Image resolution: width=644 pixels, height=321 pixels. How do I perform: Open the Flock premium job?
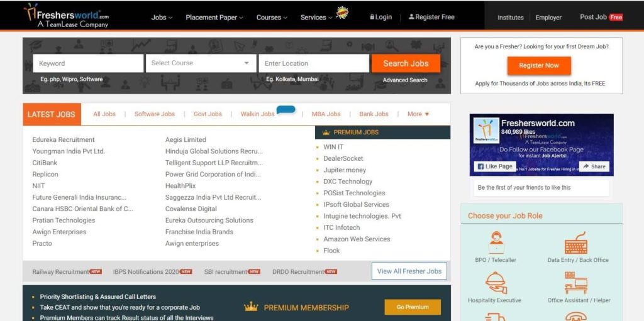[331, 250]
